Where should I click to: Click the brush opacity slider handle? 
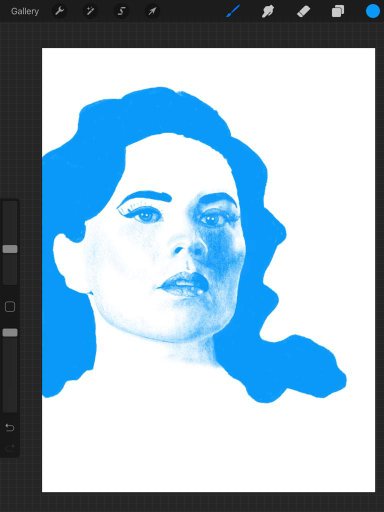[x=10, y=332]
